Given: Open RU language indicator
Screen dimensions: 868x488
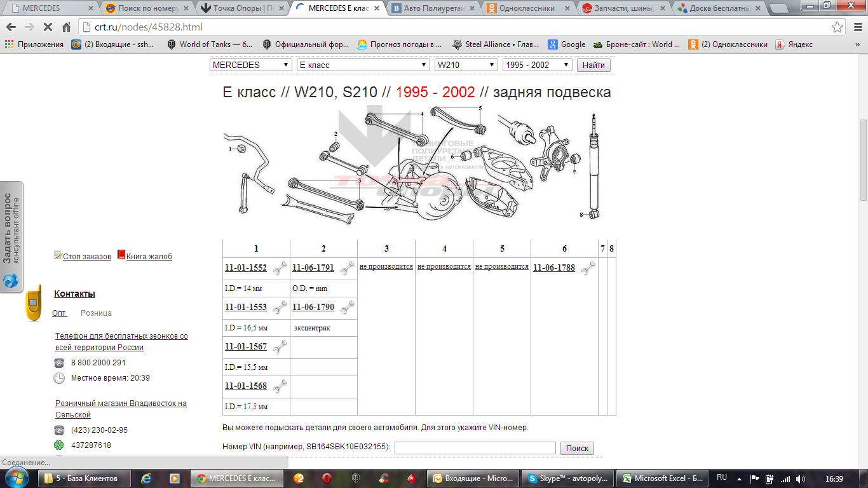Looking at the screenshot, I should coord(722,477).
